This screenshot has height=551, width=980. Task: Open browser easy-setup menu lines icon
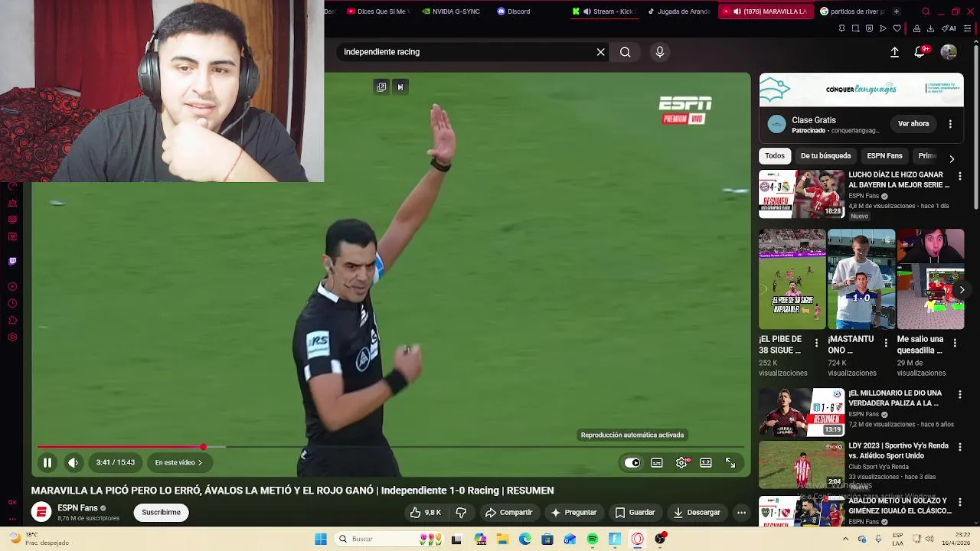pos(968,28)
